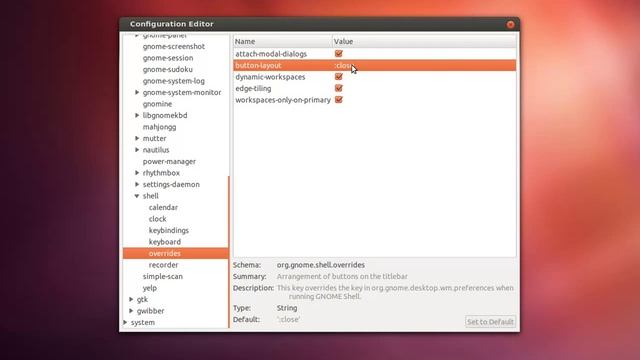Select gnome-sudoku in the tree
640x360 pixels.
coord(168,69)
